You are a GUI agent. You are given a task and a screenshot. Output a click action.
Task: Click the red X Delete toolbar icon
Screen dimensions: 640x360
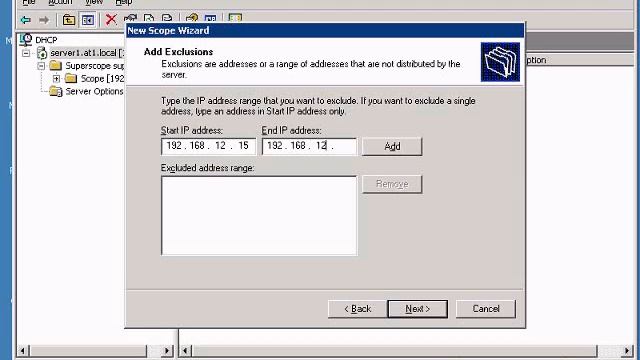(x=111, y=19)
